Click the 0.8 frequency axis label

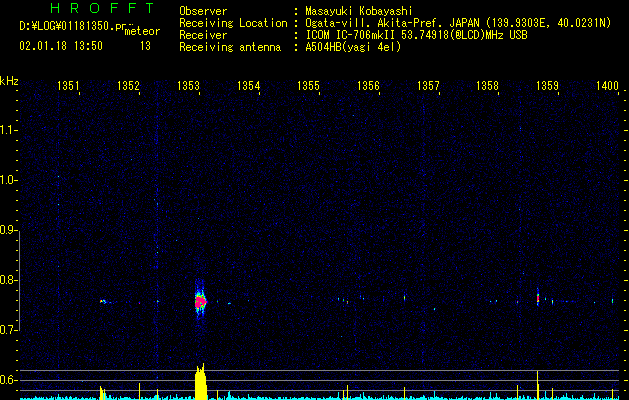pos(8,280)
